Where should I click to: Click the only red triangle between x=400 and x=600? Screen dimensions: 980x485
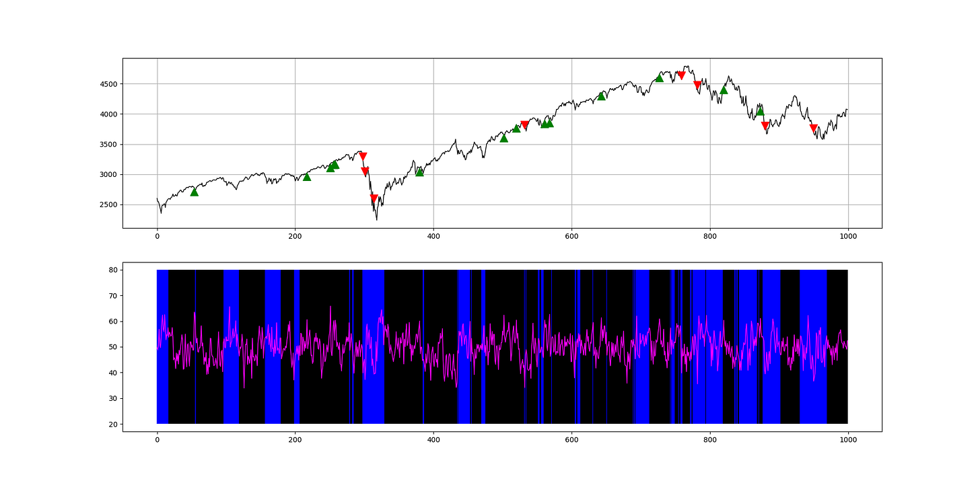525,125
